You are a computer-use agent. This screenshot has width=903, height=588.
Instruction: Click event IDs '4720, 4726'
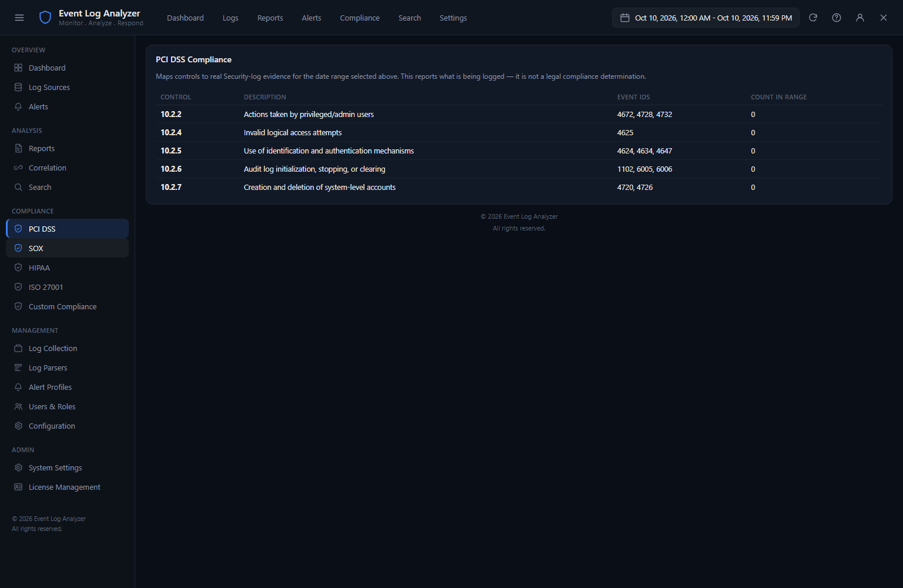[x=635, y=187]
